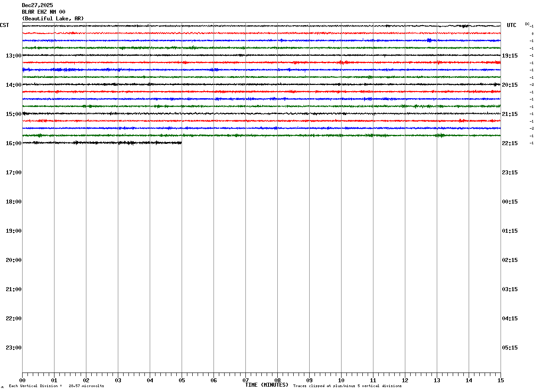Viewport: 536px width, 392px height.
Task: Click the 23:00 CST time label
Action: pos(14,348)
